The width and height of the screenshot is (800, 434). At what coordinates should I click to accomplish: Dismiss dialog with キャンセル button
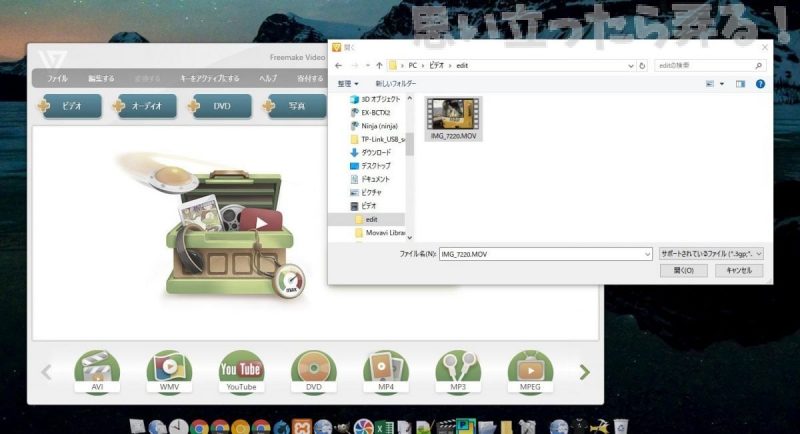point(739,270)
